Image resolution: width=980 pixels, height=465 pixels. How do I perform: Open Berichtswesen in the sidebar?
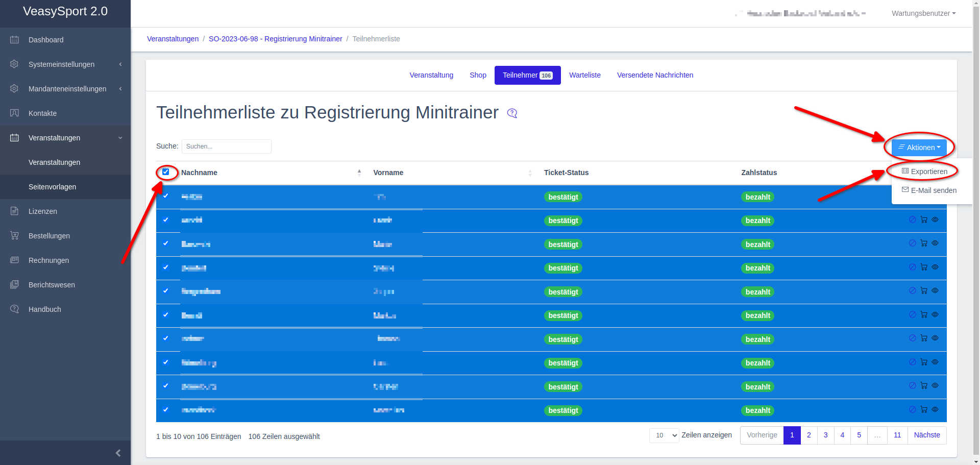(x=52, y=285)
